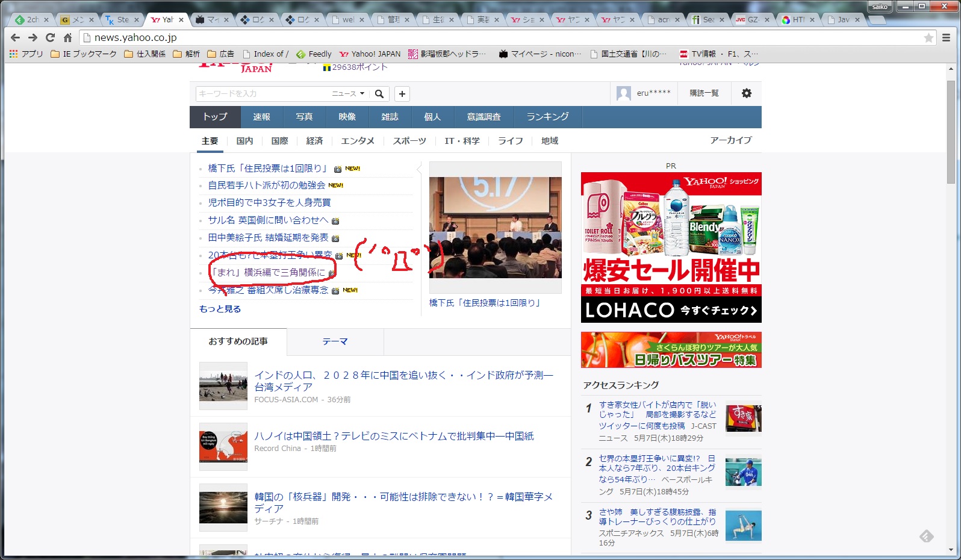Open settings gear icon on news header

746,93
